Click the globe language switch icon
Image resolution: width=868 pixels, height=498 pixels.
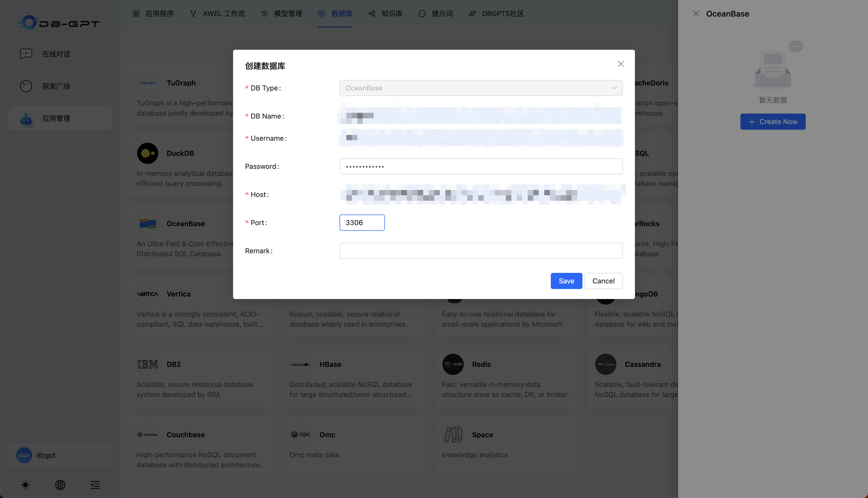coord(60,485)
